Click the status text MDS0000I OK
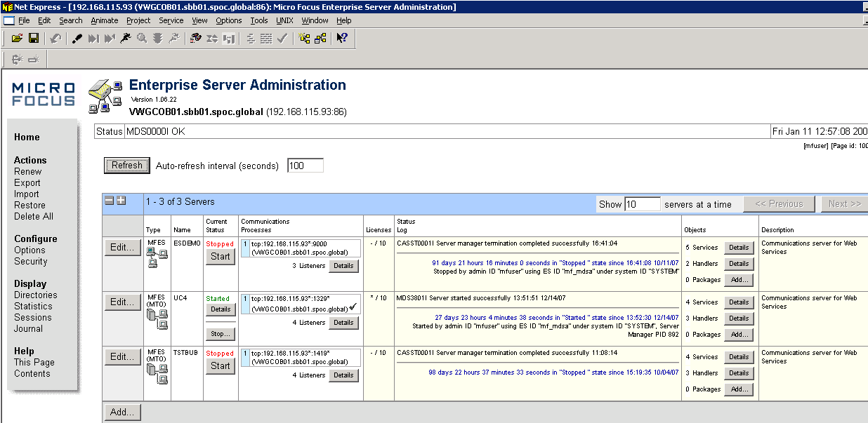Image resolution: width=868 pixels, height=423 pixels. pyautogui.click(x=156, y=131)
